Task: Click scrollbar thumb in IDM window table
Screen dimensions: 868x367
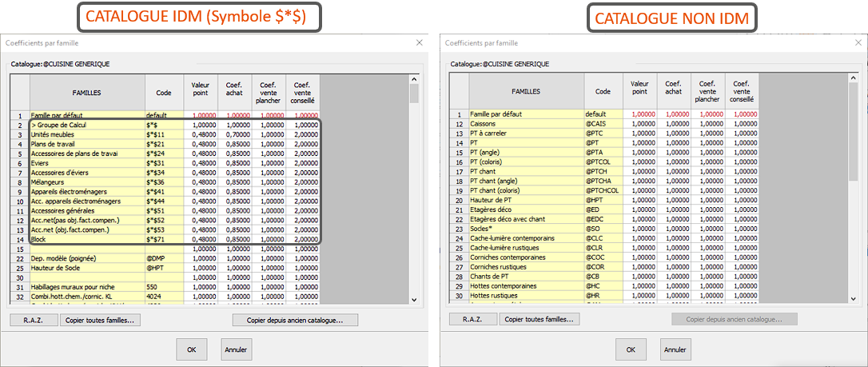Action: tap(414, 94)
